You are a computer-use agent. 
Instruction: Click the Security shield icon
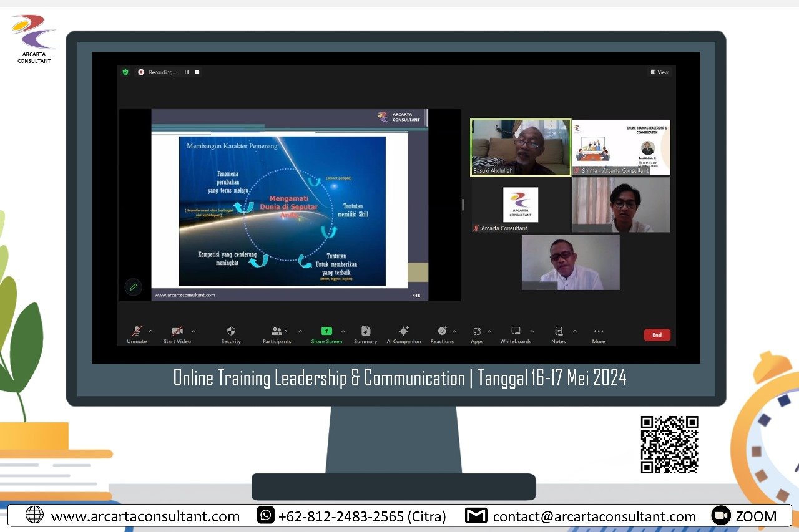pyautogui.click(x=231, y=331)
